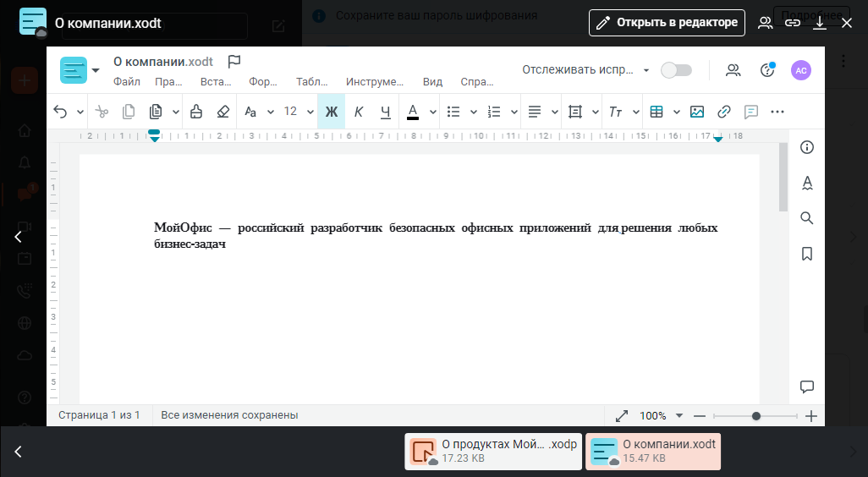The image size is (868, 477).
Task: Zoom in with the plus button
Action: [811, 416]
